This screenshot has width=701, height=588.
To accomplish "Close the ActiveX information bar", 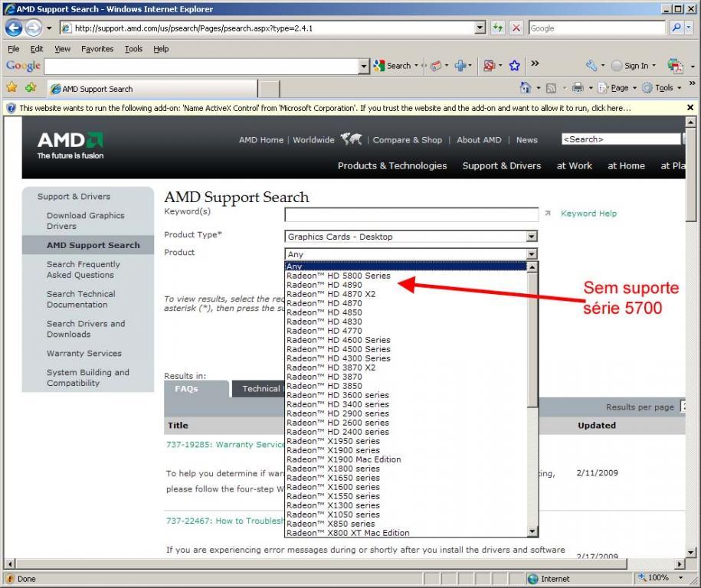I will (x=690, y=108).
